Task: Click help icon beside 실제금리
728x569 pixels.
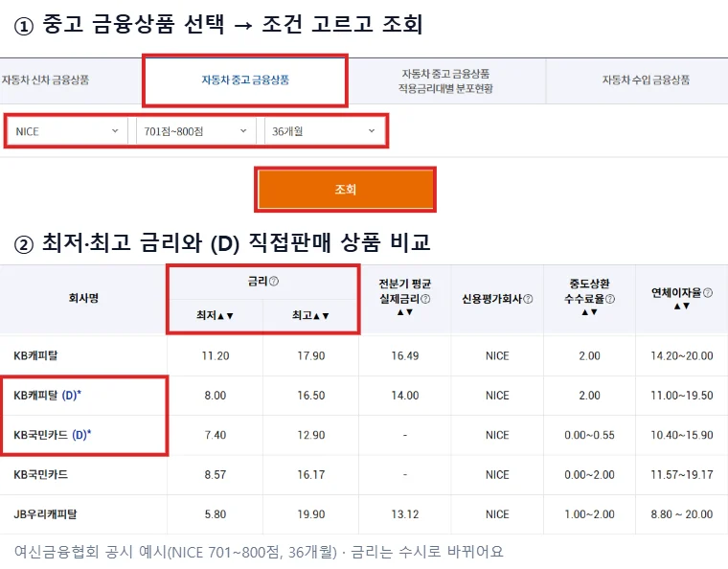Action: tap(424, 299)
